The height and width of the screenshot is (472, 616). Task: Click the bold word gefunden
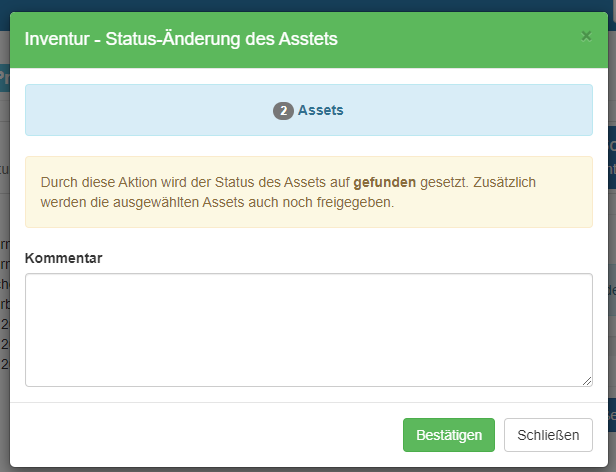(385, 183)
